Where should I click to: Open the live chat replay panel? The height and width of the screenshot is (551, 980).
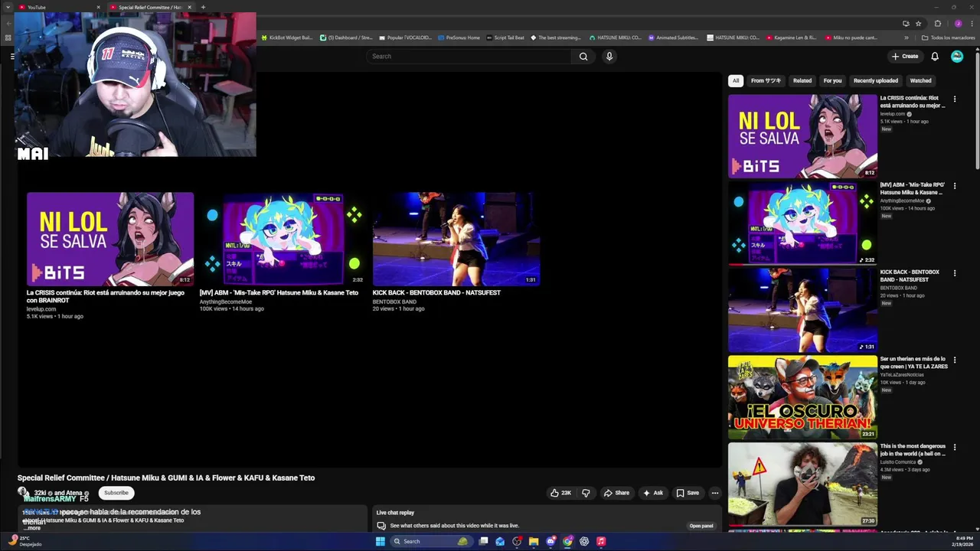701,526
